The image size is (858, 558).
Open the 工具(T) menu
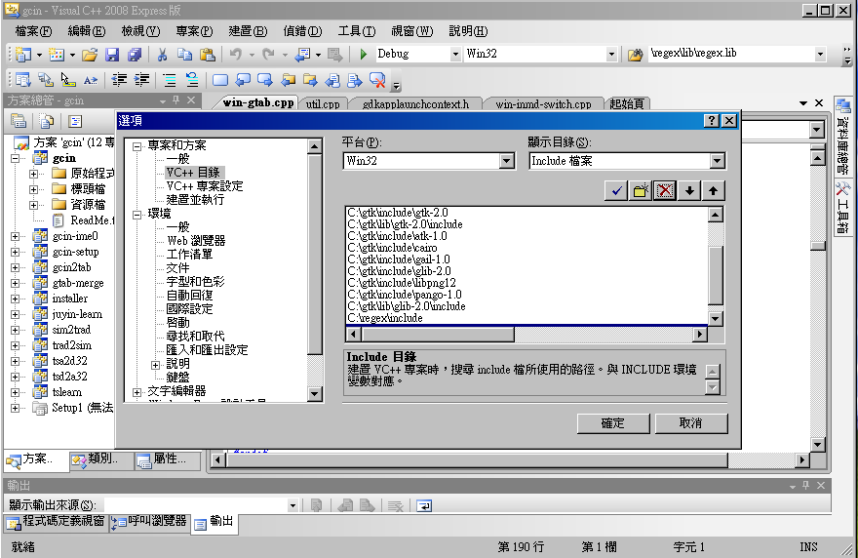tap(356, 31)
